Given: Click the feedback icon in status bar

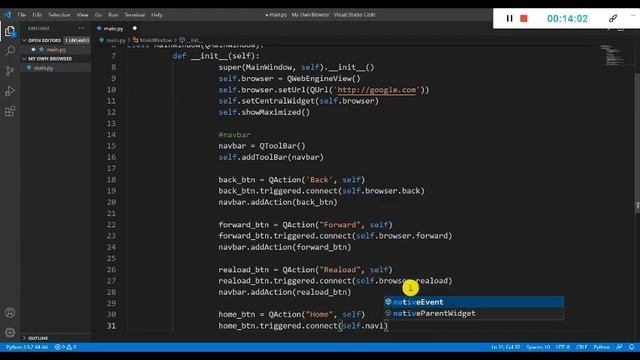Looking at the screenshot, I should coord(619,347).
